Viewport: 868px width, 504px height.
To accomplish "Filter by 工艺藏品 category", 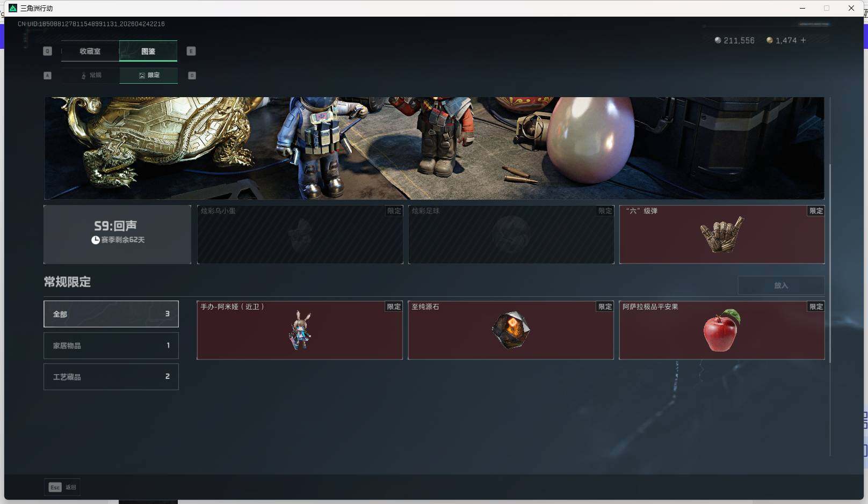I will [111, 377].
